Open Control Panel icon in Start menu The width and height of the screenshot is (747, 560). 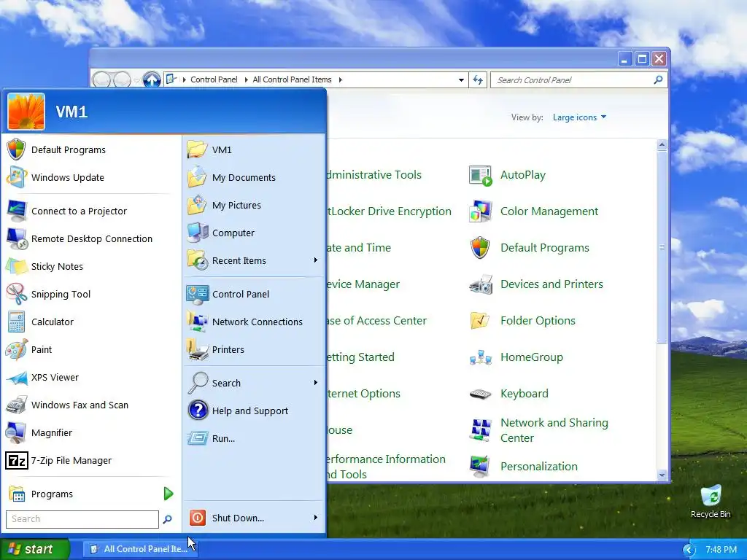197,295
